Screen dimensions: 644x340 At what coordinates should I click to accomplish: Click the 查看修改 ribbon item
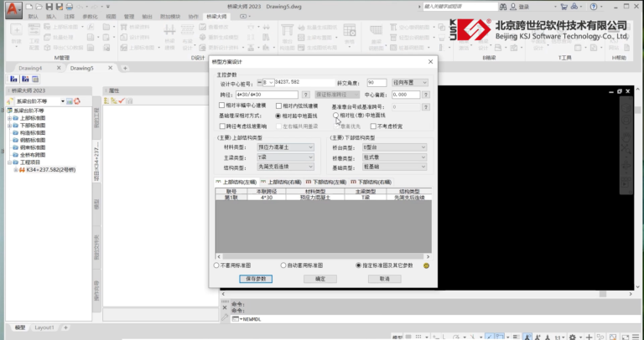[214, 27]
